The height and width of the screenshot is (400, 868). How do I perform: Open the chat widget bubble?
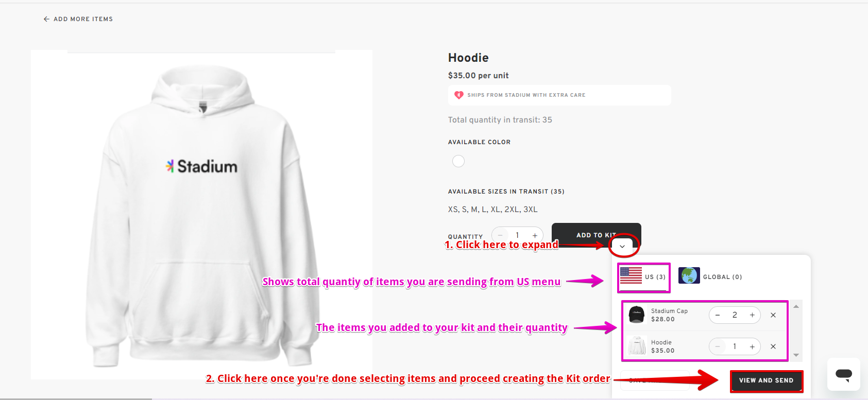[x=844, y=374]
